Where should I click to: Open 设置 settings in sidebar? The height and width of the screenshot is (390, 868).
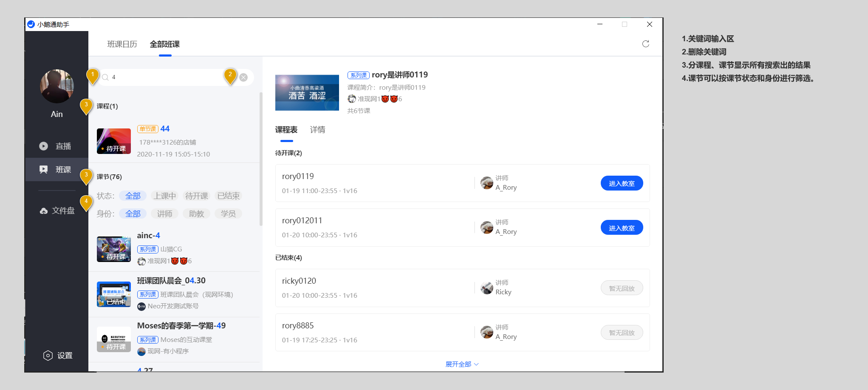[58, 356]
